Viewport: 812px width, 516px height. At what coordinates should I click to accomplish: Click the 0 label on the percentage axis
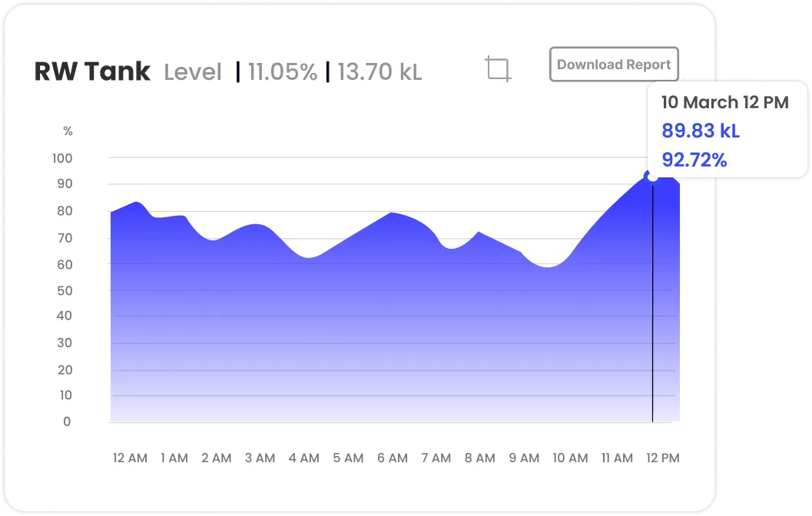coord(67,422)
